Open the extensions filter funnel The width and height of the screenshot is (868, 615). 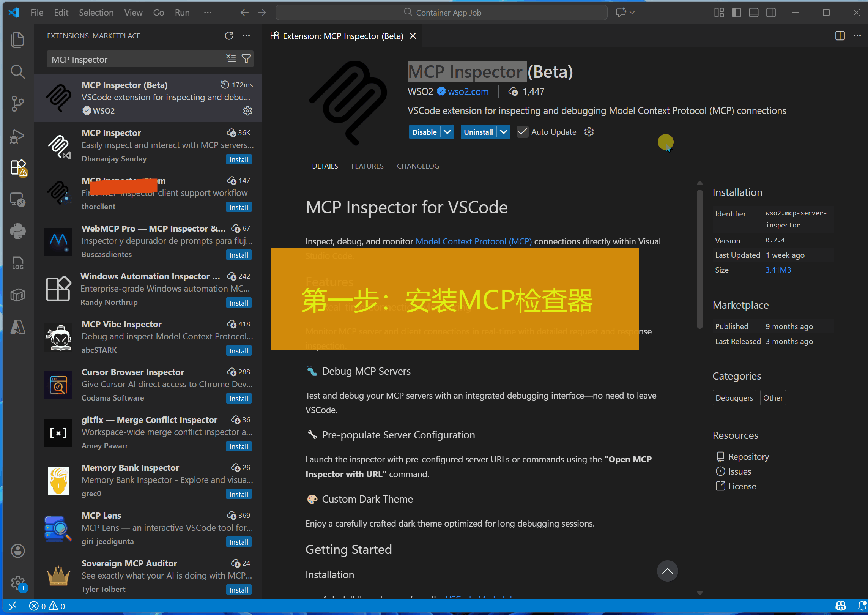click(246, 59)
